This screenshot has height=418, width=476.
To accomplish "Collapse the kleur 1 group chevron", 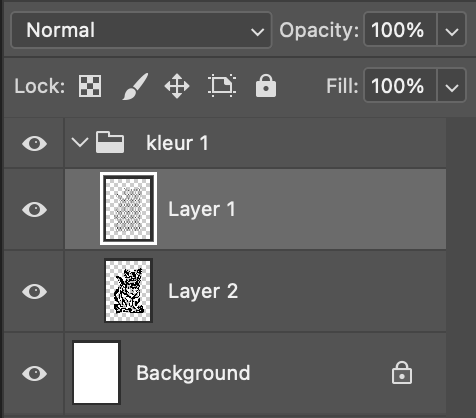I will 80,143.
